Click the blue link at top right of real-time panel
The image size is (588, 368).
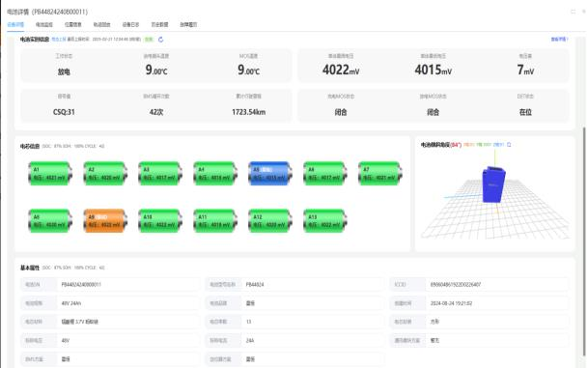coord(559,39)
